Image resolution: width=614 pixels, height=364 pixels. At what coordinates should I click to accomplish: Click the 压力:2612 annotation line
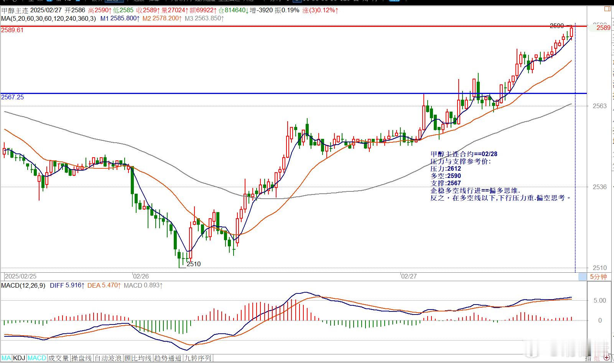[x=446, y=168]
